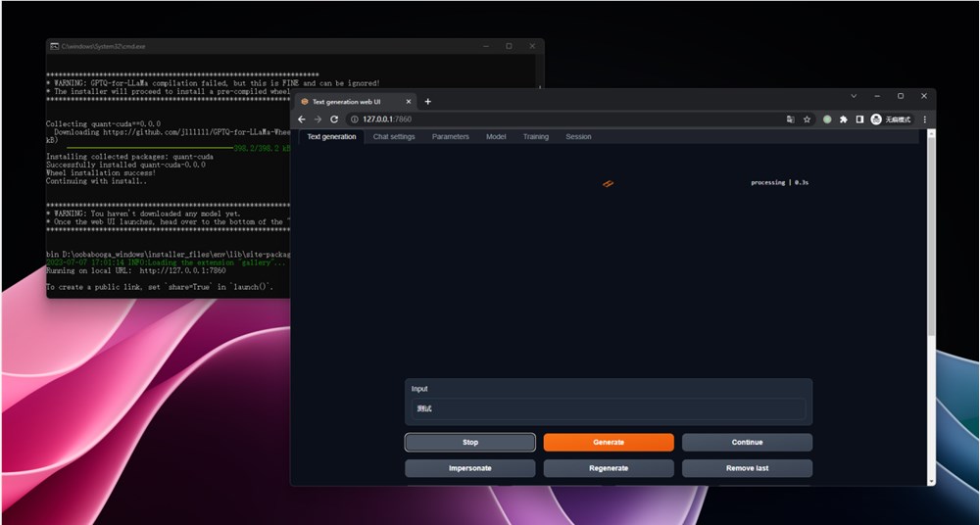Click the Regenerate button

tap(609, 468)
